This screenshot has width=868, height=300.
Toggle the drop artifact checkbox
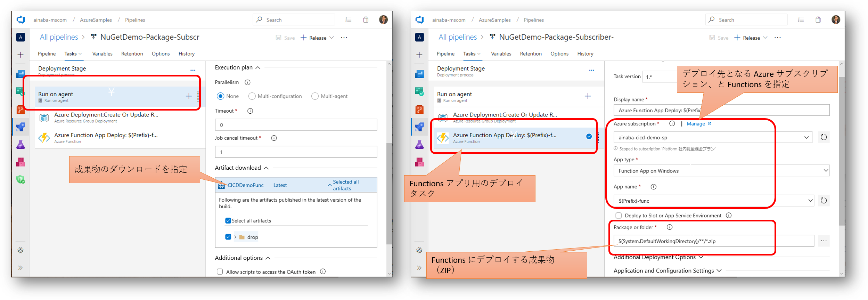[x=228, y=237]
